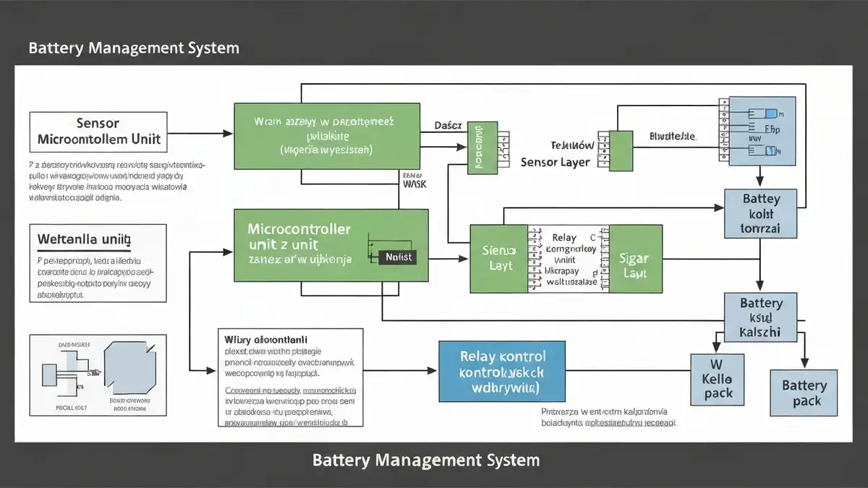
Task: Select the green 'Sigar Laut' block
Action: (634, 258)
